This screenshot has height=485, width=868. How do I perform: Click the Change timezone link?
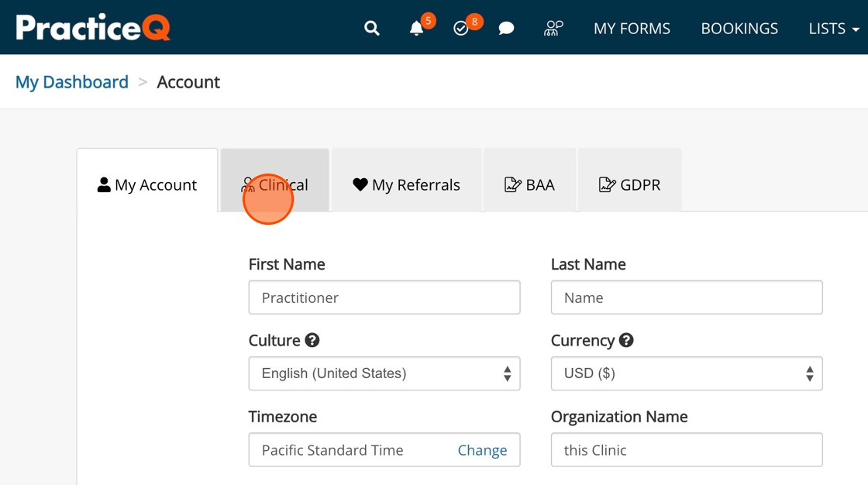click(x=482, y=450)
